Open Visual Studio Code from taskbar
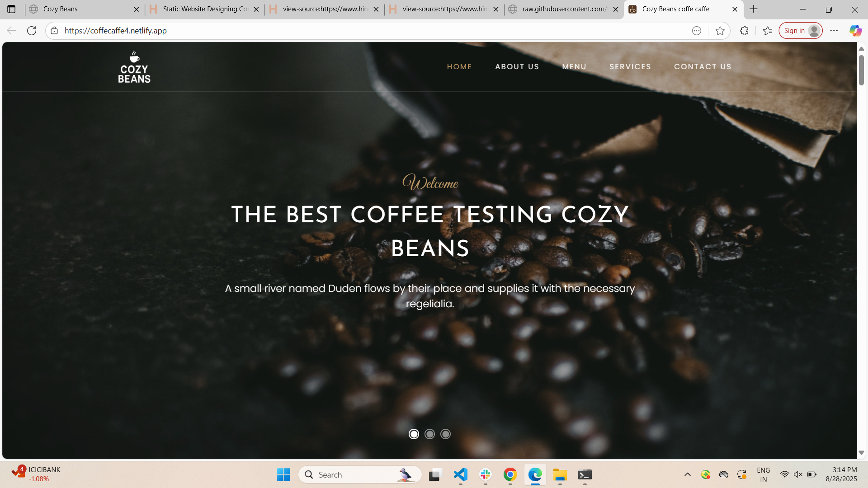This screenshot has width=868, height=488. point(460,474)
